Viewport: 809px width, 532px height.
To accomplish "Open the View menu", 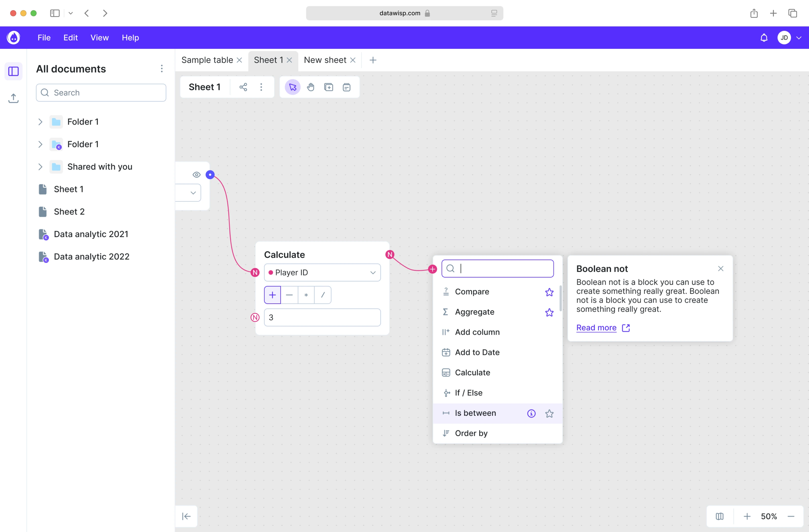I will (x=99, y=38).
